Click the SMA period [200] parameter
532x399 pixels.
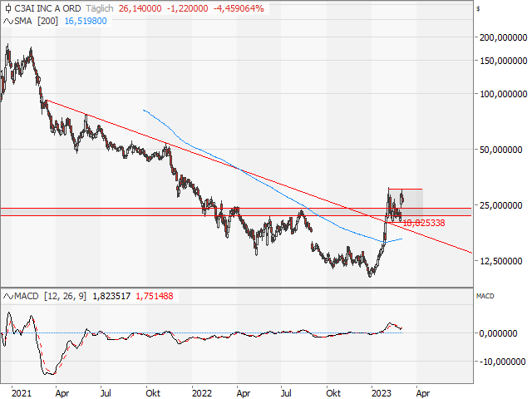click(x=47, y=22)
